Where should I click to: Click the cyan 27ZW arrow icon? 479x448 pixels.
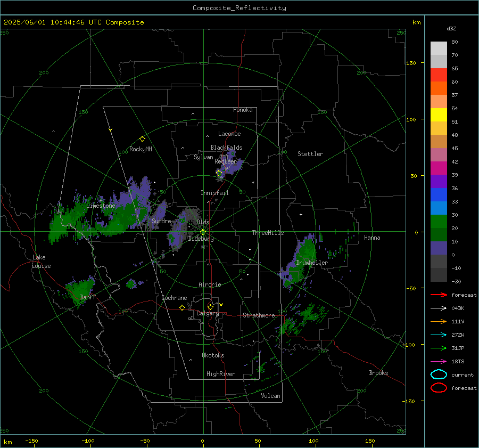[439, 335]
